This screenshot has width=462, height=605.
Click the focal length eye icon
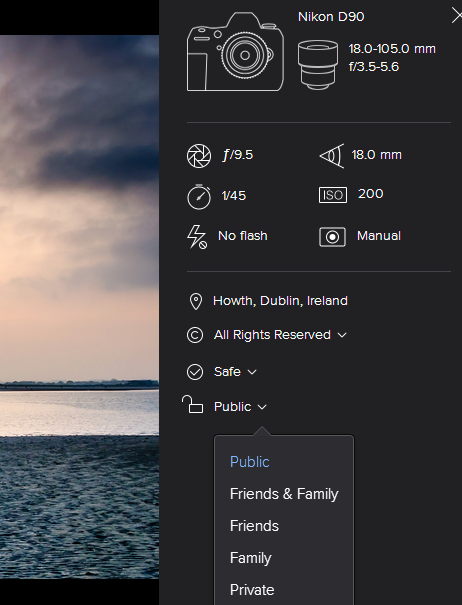[332, 156]
